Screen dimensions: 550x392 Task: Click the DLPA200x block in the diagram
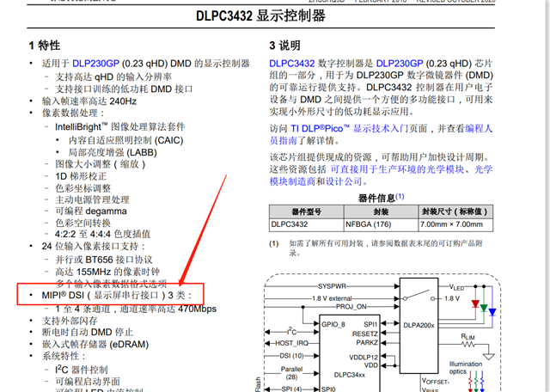419,325
